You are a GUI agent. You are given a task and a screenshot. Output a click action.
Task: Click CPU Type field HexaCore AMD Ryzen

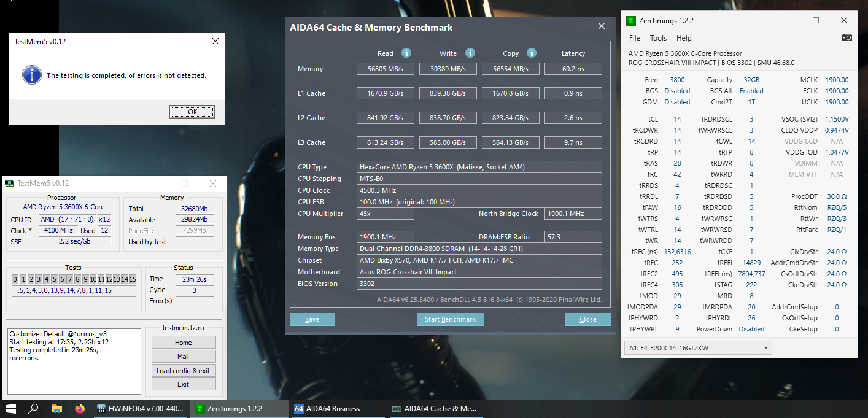(479, 167)
